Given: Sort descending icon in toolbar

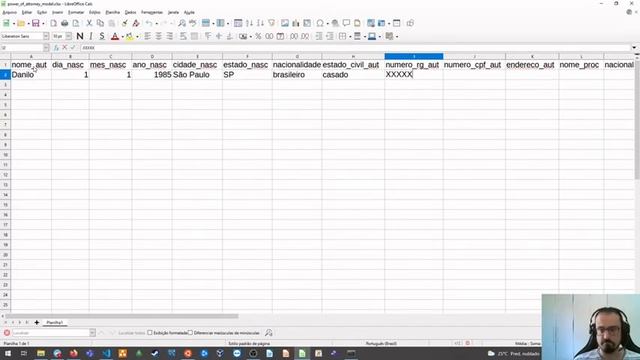Looking at the screenshot, I should pyautogui.click(x=260, y=23).
